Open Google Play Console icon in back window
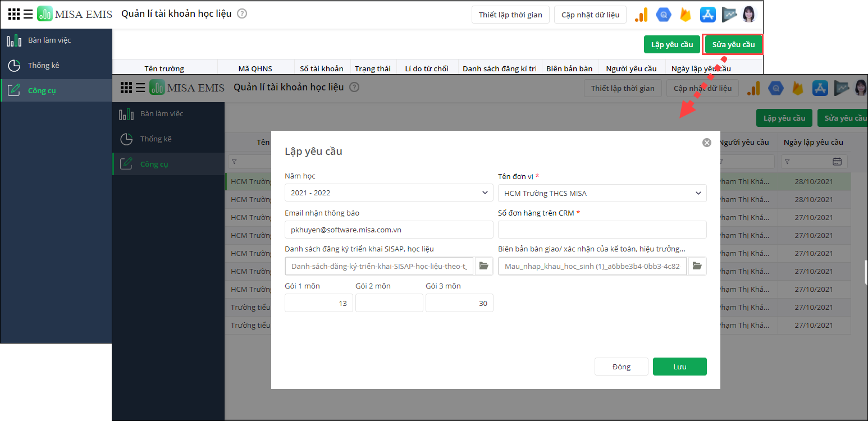This screenshot has width=868, height=421. point(729,15)
